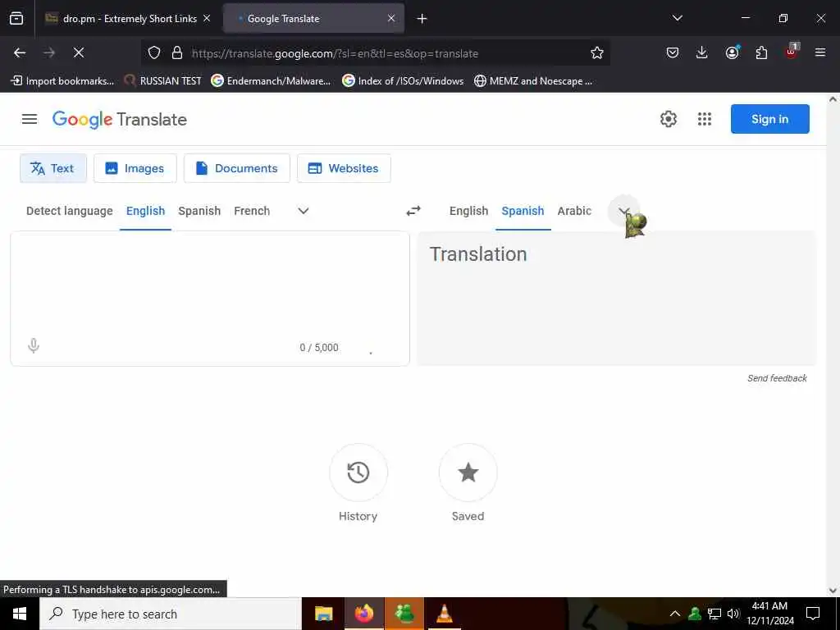Viewport: 840px width, 630px height.
Task: Open the Firefox application menu
Action: pos(820,52)
